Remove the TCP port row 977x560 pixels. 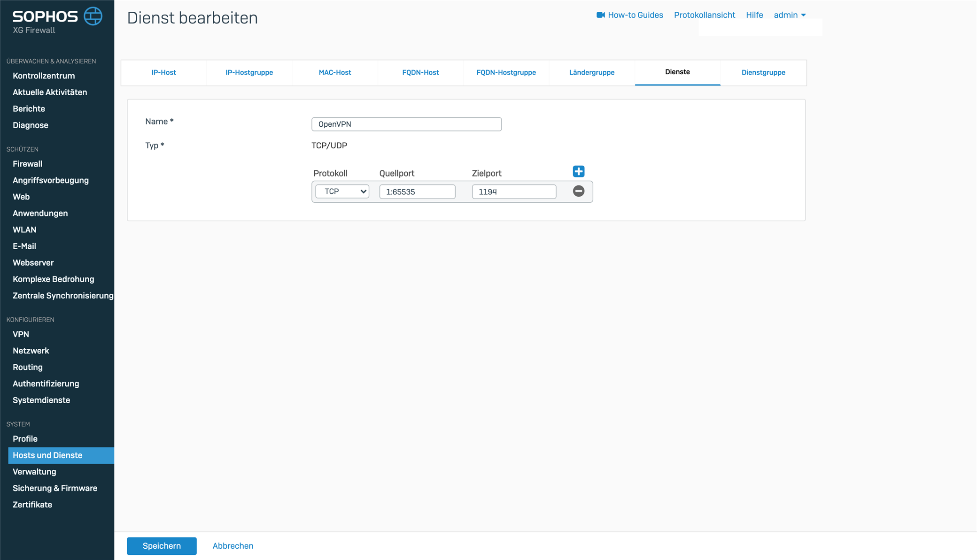click(x=579, y=191)
